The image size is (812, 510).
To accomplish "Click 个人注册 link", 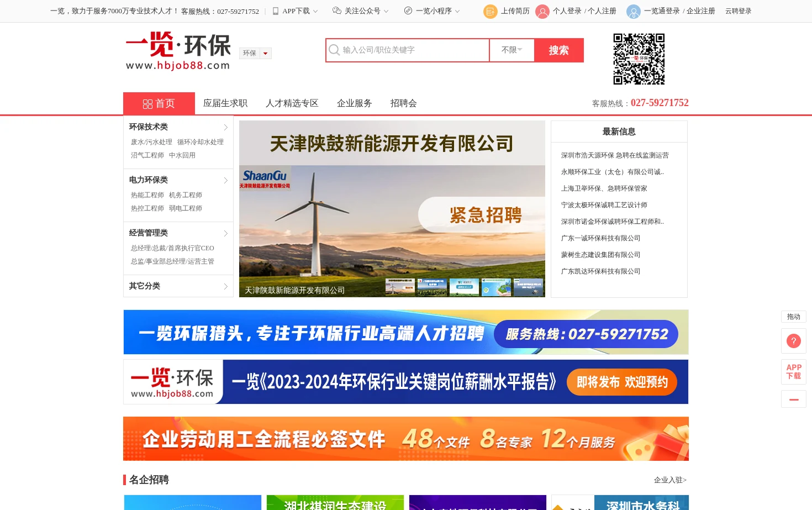I will coord(602,11).
